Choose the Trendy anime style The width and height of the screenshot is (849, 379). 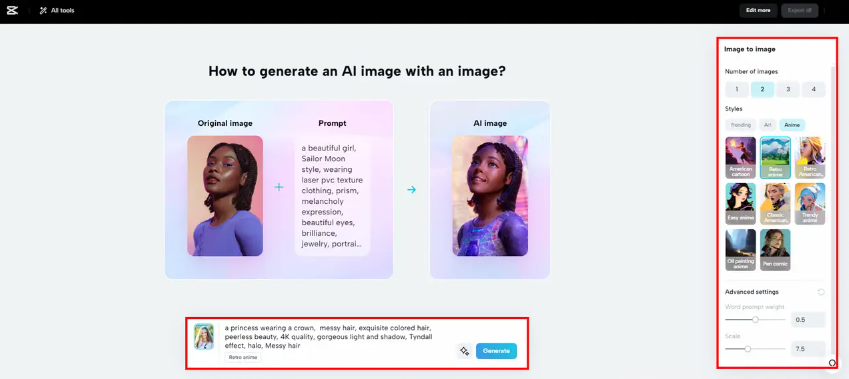[x=810, y=204]
